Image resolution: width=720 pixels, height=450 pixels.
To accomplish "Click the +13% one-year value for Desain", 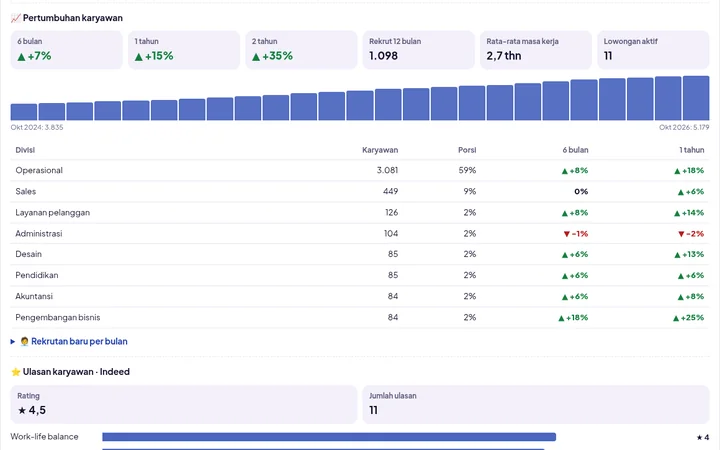I will click(689, 254).
